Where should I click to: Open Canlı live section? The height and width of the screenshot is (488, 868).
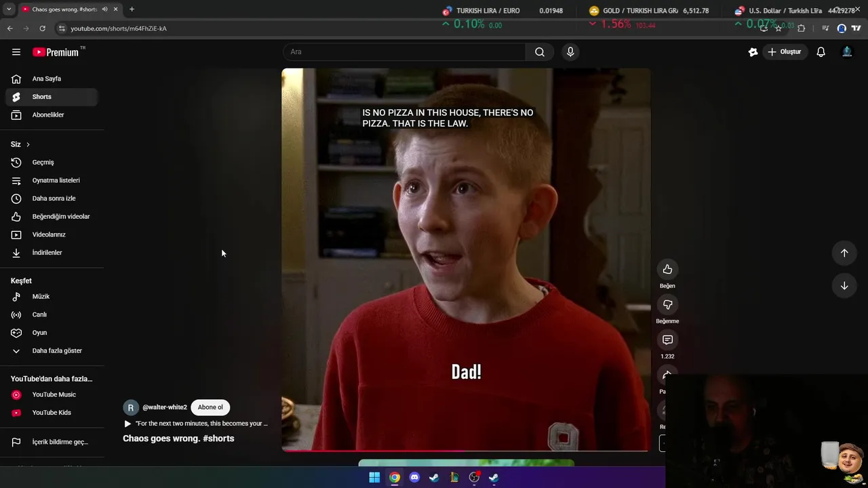[x=51, y=314]
